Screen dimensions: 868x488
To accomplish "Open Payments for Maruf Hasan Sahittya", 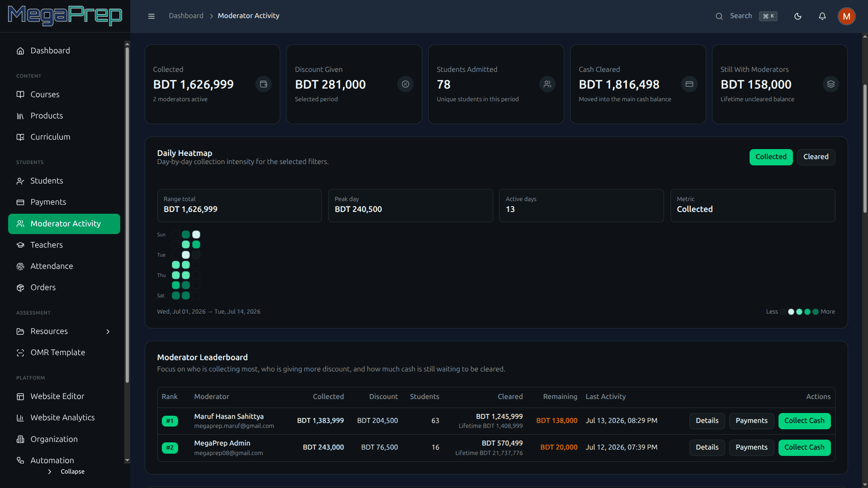I will tap(751, 421).
